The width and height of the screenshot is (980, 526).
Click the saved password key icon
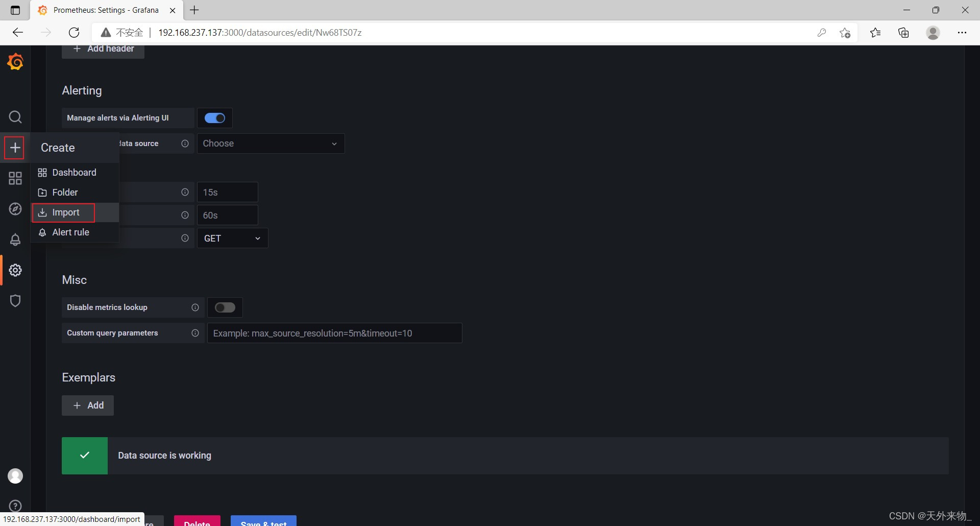coord(822,33)
